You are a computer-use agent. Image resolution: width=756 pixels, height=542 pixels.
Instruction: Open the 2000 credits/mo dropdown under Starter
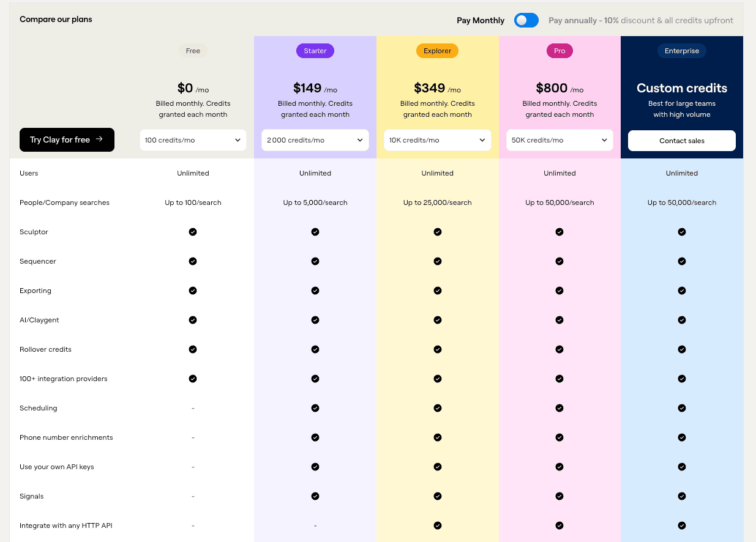pos(315,140)
